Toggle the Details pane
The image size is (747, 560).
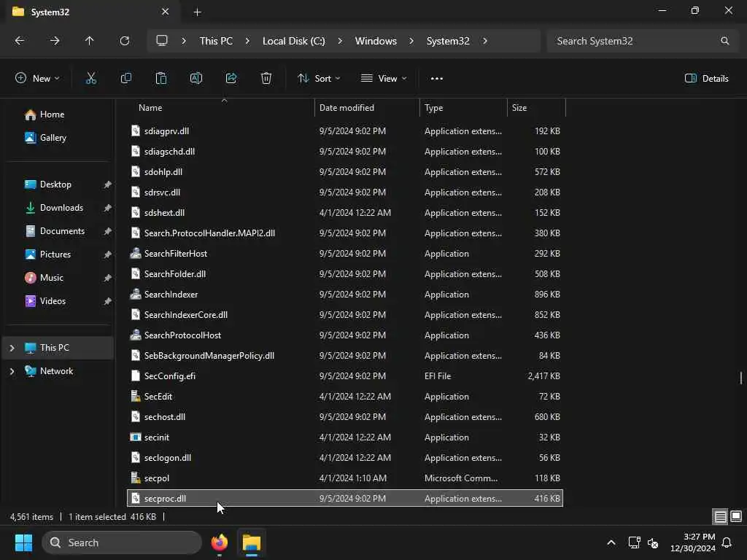706,79
